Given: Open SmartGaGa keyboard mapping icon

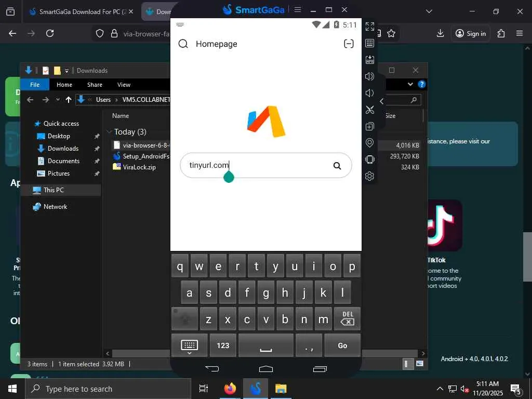Looking at the screenshot, I should tap(369, 43).
